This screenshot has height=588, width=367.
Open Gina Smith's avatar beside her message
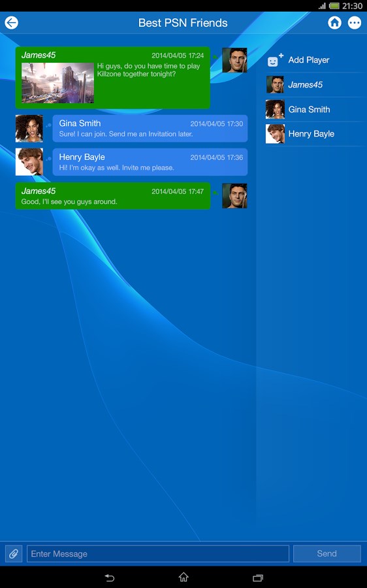click(x=29, y=129)
